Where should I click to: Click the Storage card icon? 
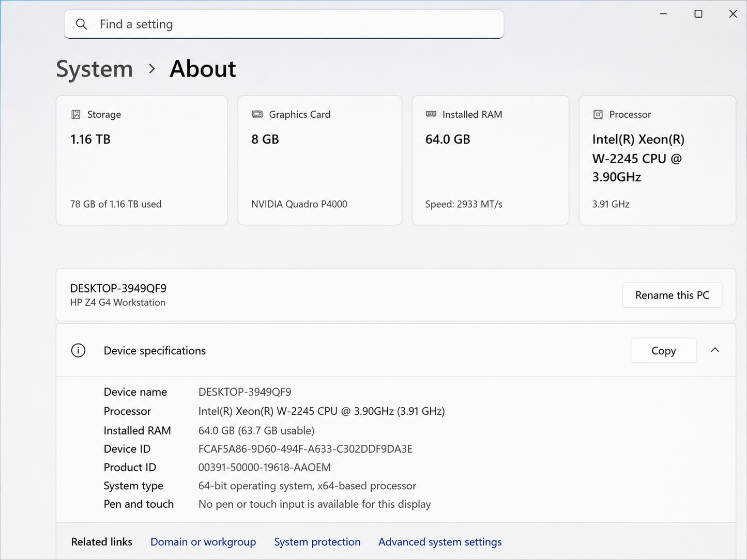tap(76, 115)
